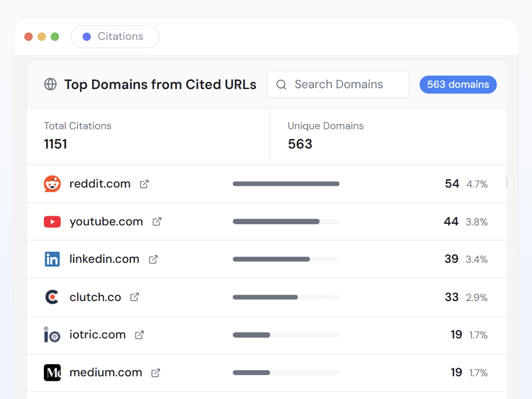Click the 4.7% percentage for reddit.com
This screenshot has height=399, width=532.
(477, 184)
